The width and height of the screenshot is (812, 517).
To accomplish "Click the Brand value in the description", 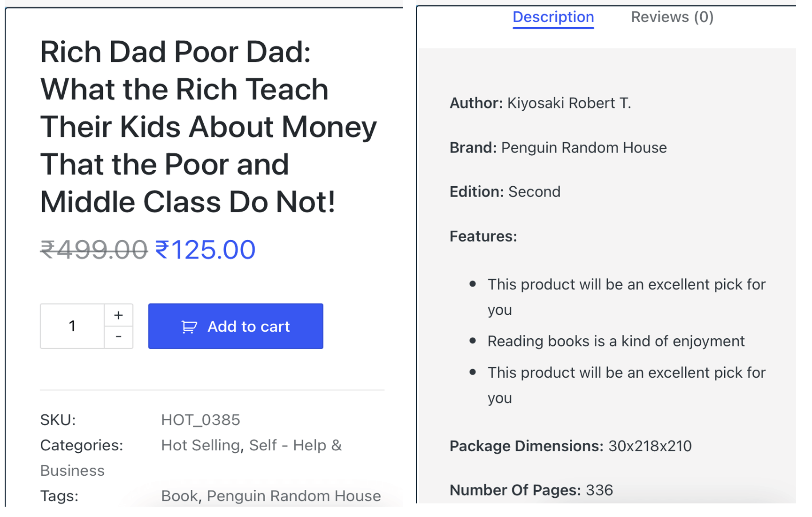I will tap(583, 148).
